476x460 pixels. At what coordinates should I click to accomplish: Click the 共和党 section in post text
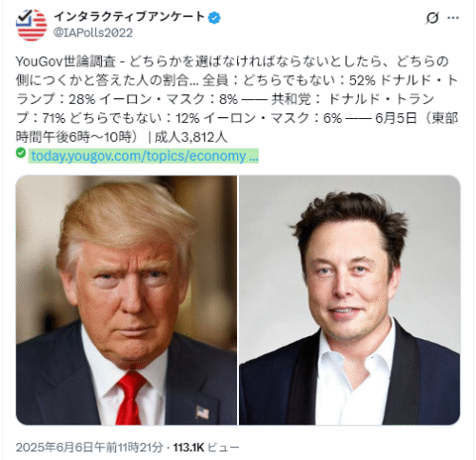[291, 99]
